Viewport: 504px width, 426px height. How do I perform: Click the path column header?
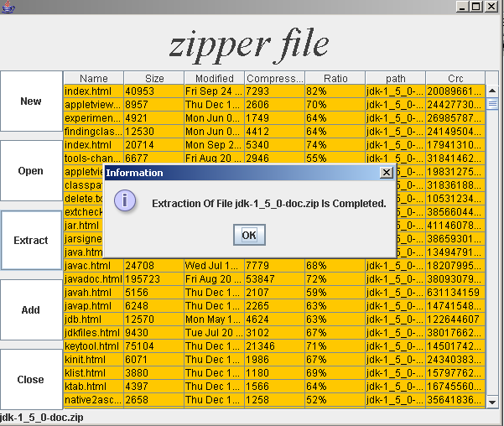point(395,79)
